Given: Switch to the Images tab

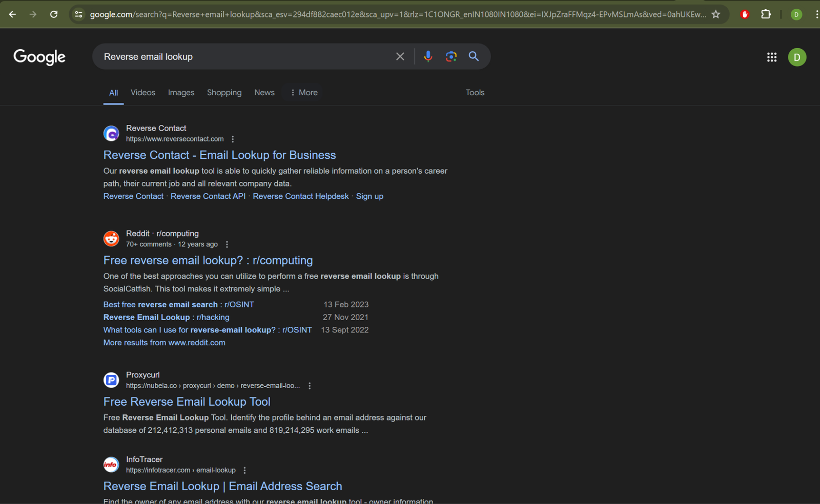Looking at the screenshot, I should coord(181,92).
